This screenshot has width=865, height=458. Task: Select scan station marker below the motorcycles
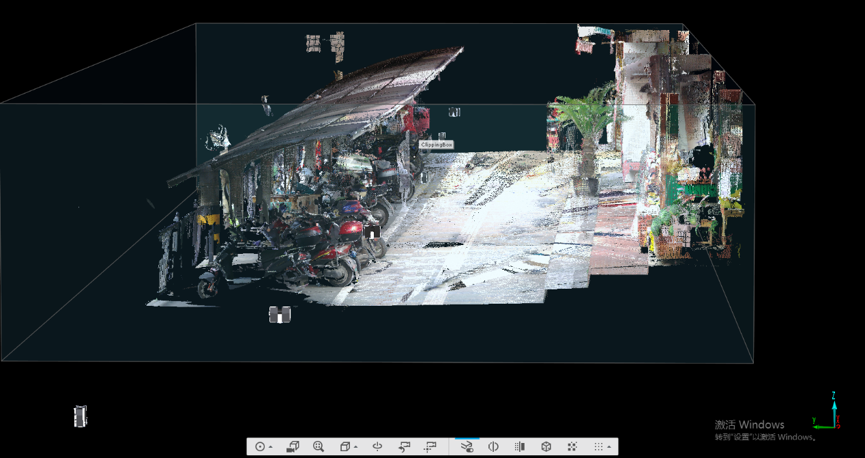pyautogui.click(x=280, y=315)
